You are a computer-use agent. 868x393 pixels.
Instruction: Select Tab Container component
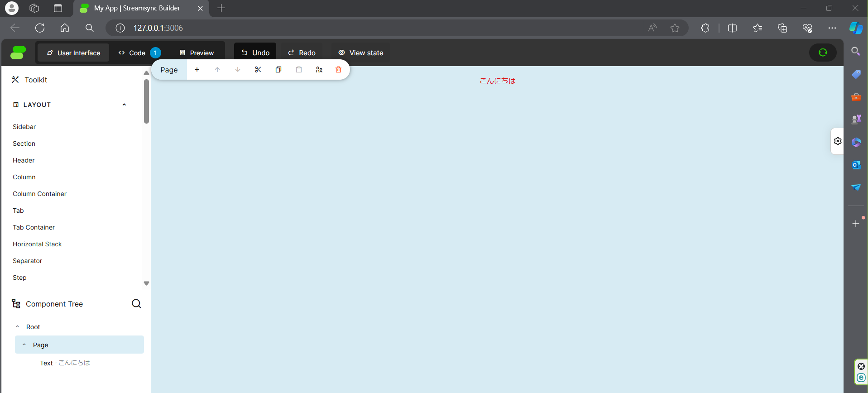click(x=34, y=227)
